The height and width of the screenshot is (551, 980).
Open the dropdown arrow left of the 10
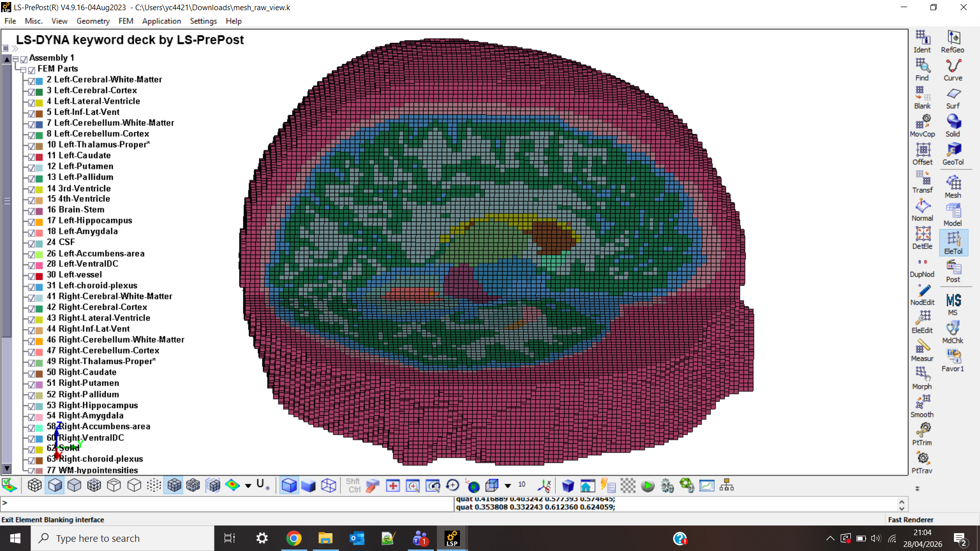508,486
